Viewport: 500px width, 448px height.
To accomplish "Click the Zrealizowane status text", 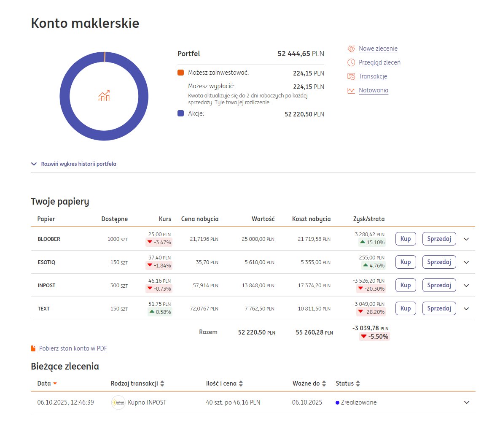I will pos(359,402).
